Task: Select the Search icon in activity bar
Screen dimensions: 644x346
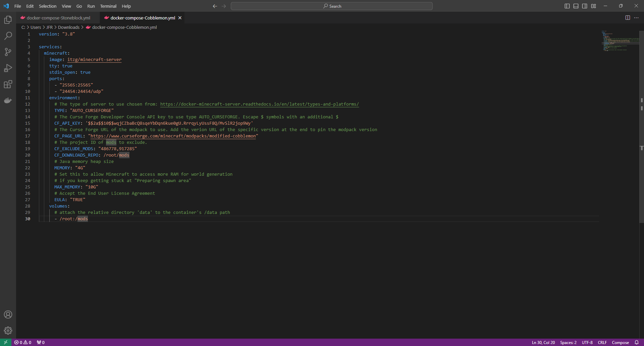Action: coord(8,36)
